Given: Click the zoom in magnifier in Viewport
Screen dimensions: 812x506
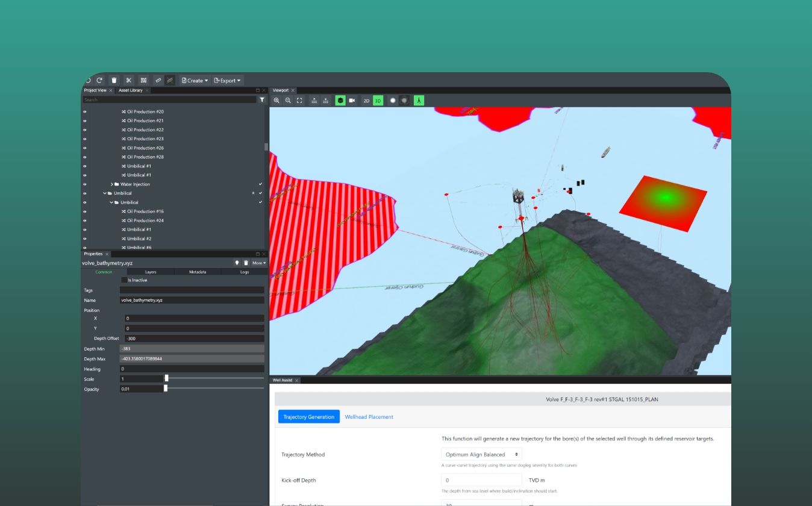Looking at the screenshot, I should pyautogui.click(x=276, y=101).
